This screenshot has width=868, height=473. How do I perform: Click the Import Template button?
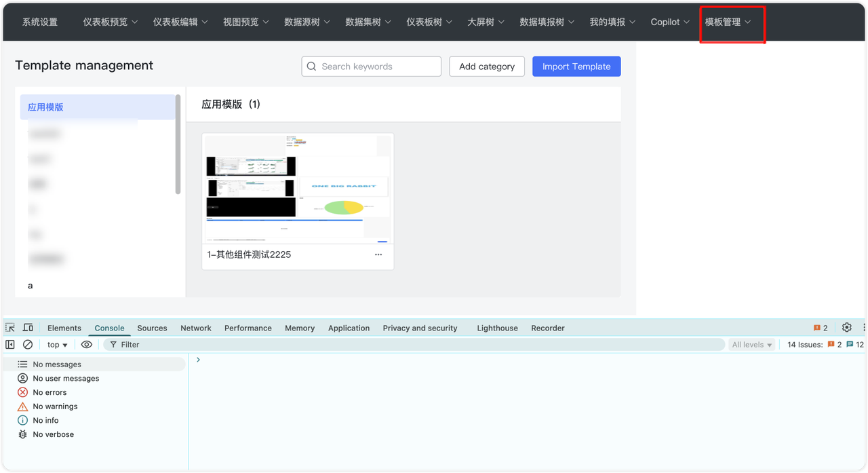(x=576, y=66)
